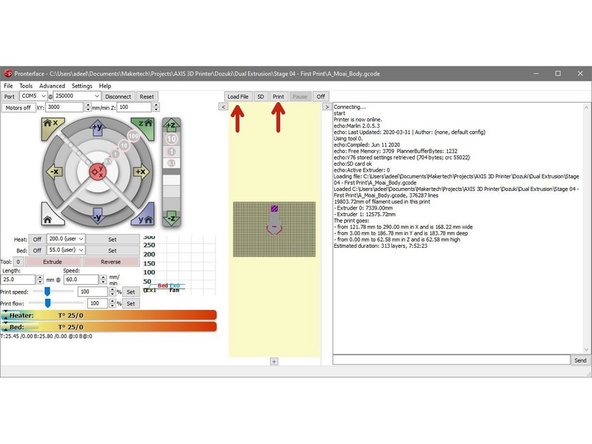592x444 pixels.
Task: Click the Reverse button
Action: pos(111,262)
